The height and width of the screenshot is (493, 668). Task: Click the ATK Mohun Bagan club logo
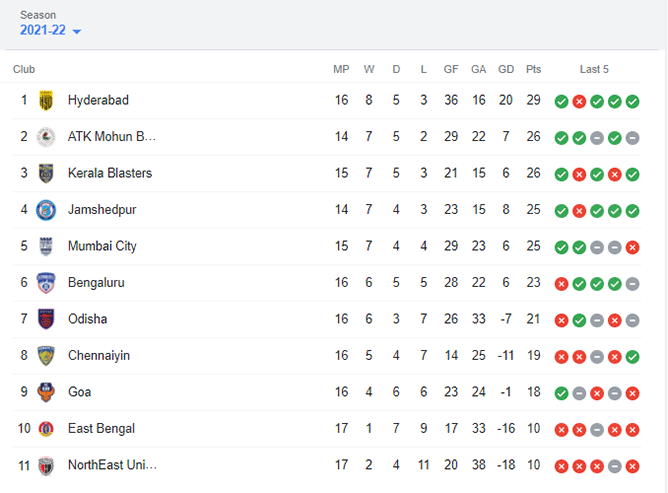tap(46, 137)
